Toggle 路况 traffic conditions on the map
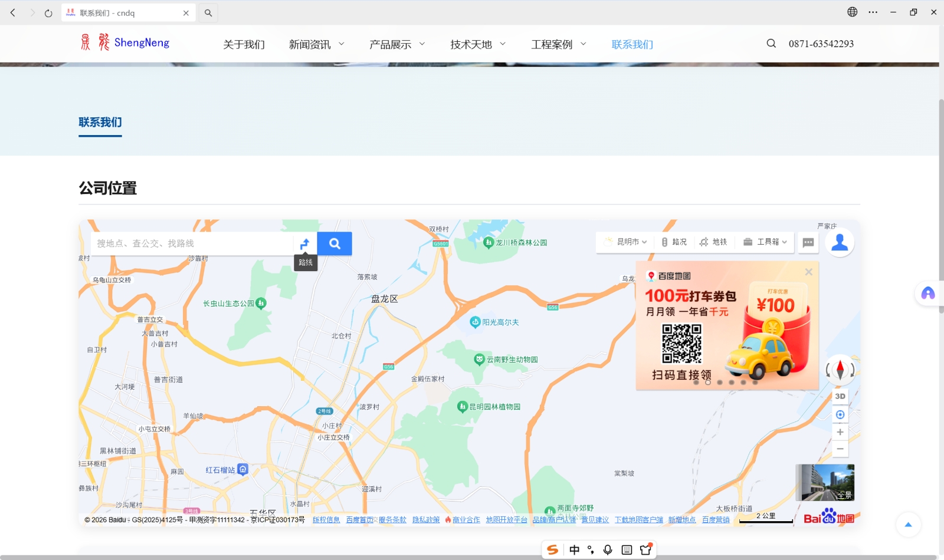 pos(674,242)
